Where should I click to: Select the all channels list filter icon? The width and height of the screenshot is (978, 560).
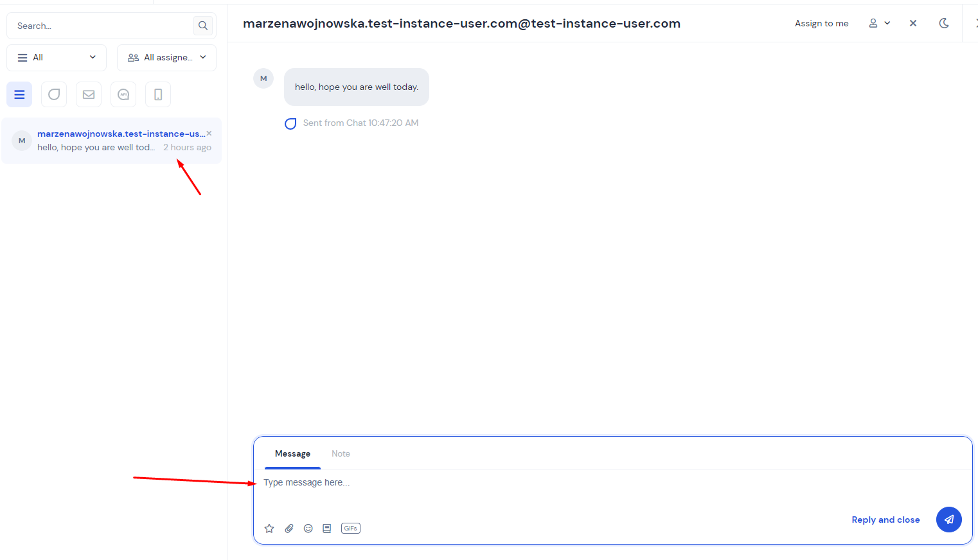[19, 94]
